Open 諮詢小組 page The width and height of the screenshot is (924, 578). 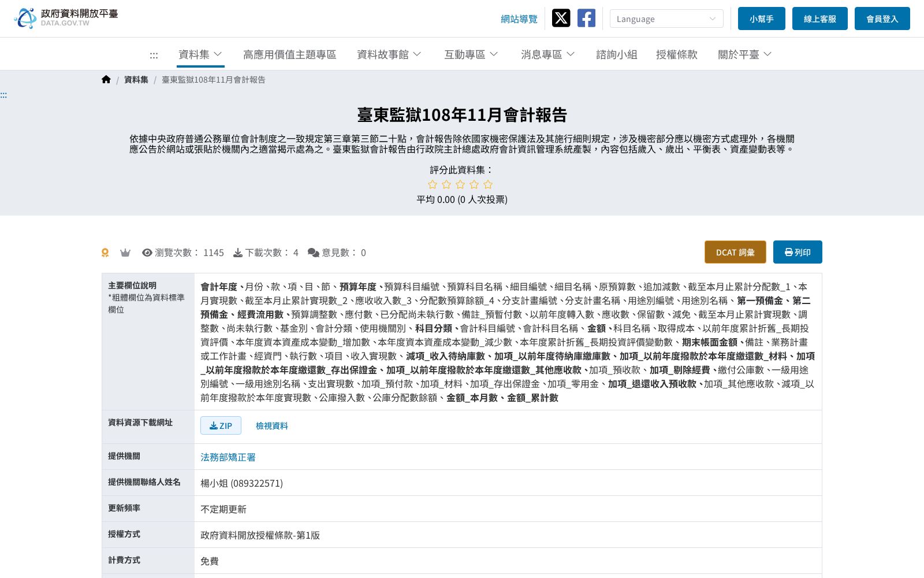tap(617, 54)
